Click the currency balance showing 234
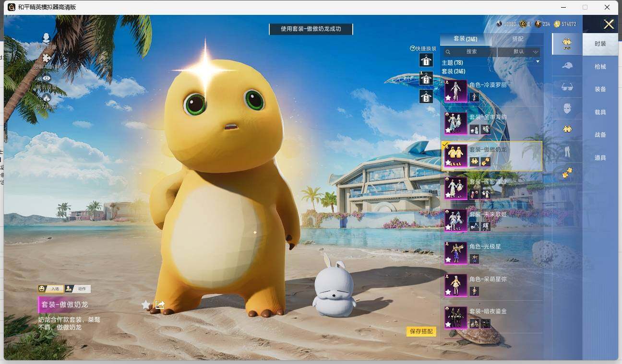This screenshot has width=622, height=364. coord(543,24)
